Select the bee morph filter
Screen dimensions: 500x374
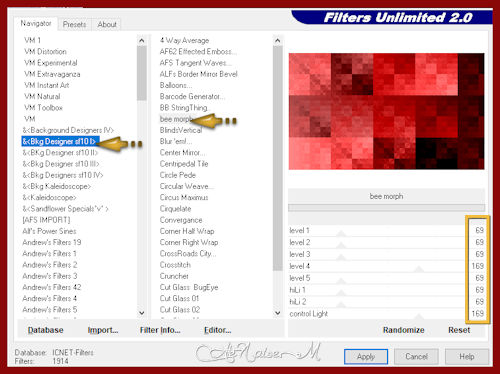click(x=176, y=119)
